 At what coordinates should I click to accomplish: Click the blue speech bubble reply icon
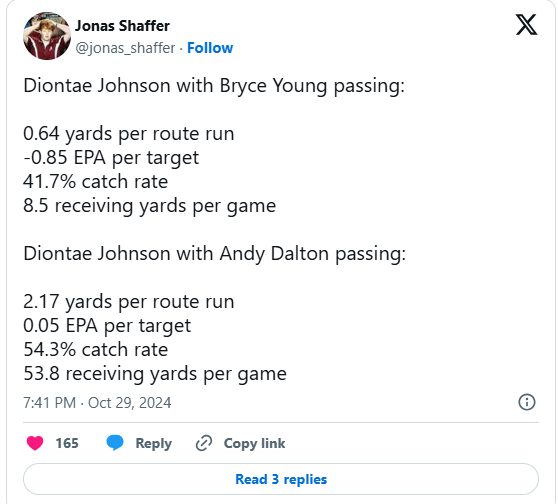pyautogui.click(x=115, y=442)
